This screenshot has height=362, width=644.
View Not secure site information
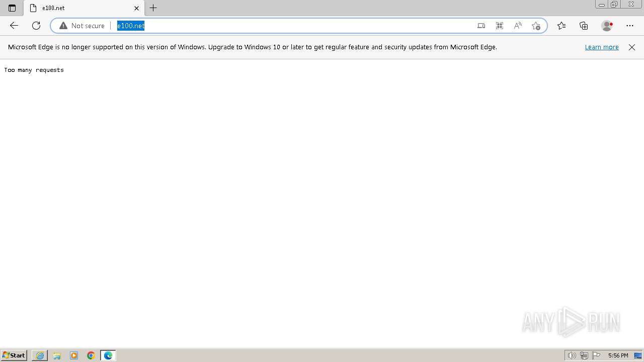click(x=82, y=26)
